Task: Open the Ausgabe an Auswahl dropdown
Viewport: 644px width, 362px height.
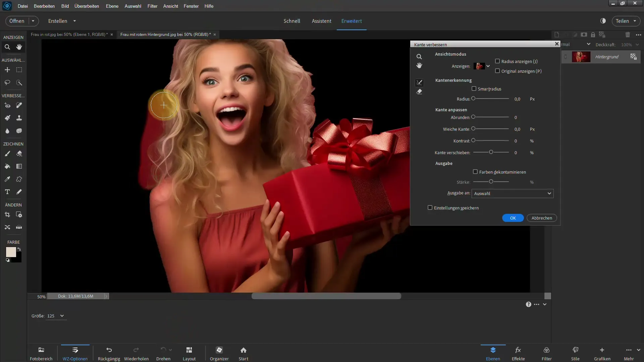Action: pos(513,193)
